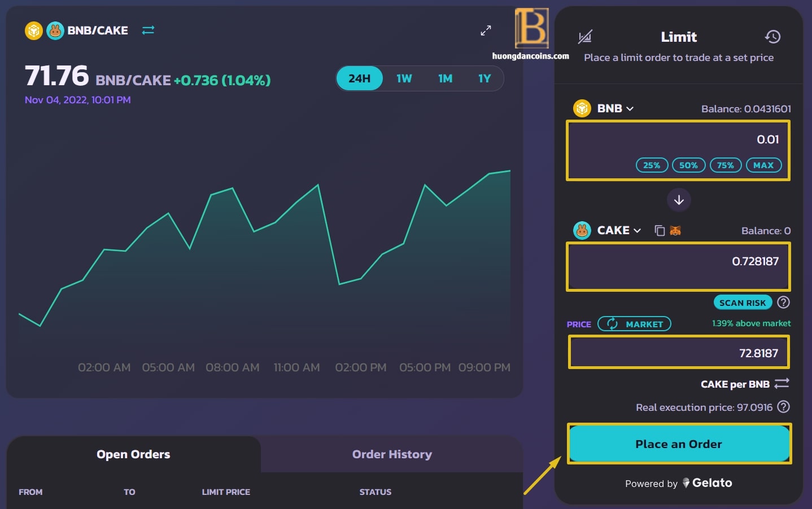Expand the price chart to fullscreen
812x509 pixels.
(x=486, y=30)
